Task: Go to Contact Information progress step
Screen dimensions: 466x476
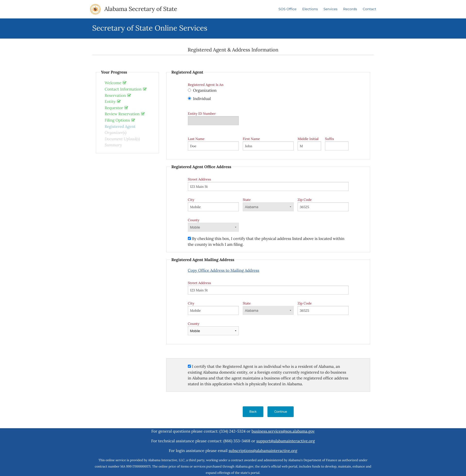Action: (123, 89)
